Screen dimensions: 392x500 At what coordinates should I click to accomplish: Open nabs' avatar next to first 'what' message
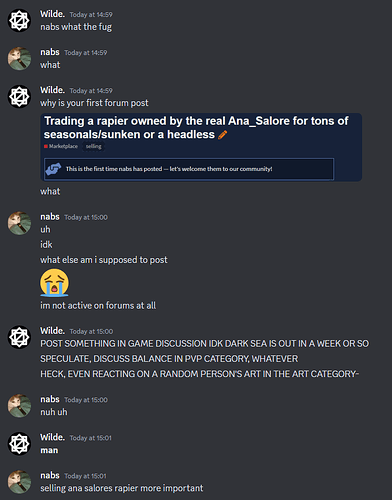coord(19,59)
